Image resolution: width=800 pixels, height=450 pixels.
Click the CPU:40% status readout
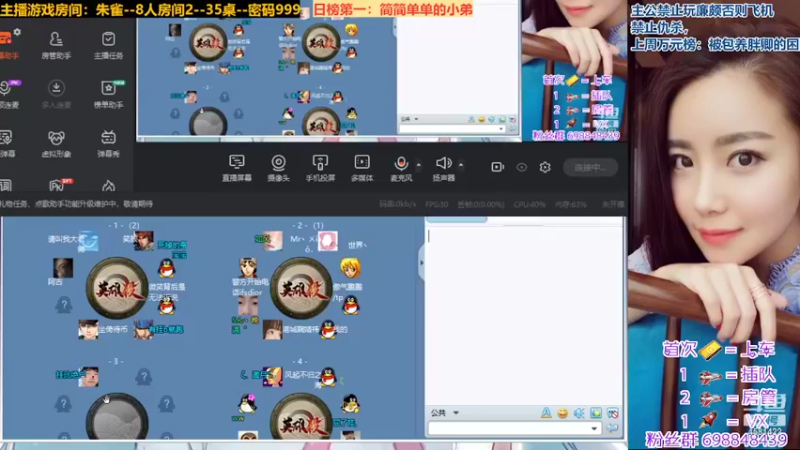tap(530, 204)
